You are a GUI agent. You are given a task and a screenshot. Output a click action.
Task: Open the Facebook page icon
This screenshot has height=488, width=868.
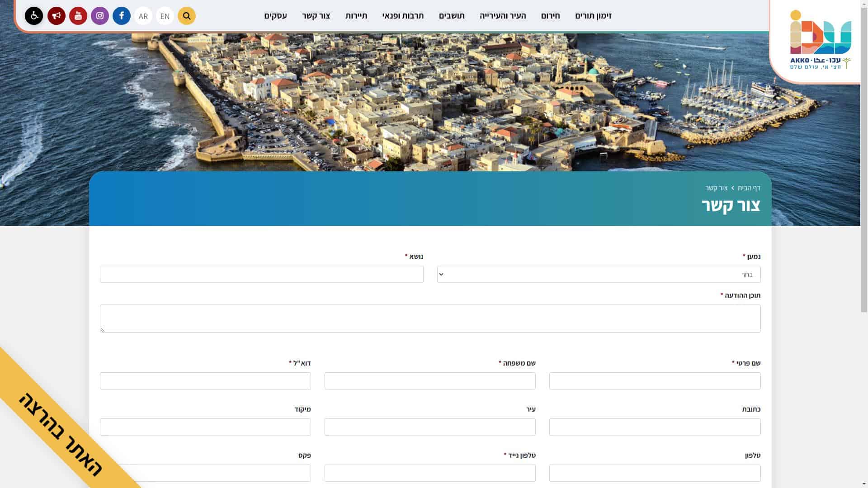coord(122,16)
